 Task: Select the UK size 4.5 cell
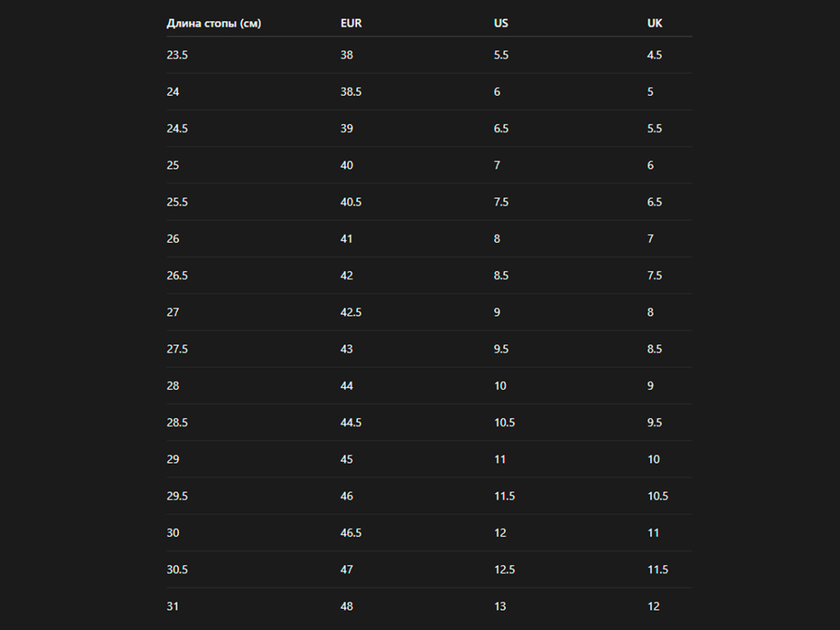654,55
